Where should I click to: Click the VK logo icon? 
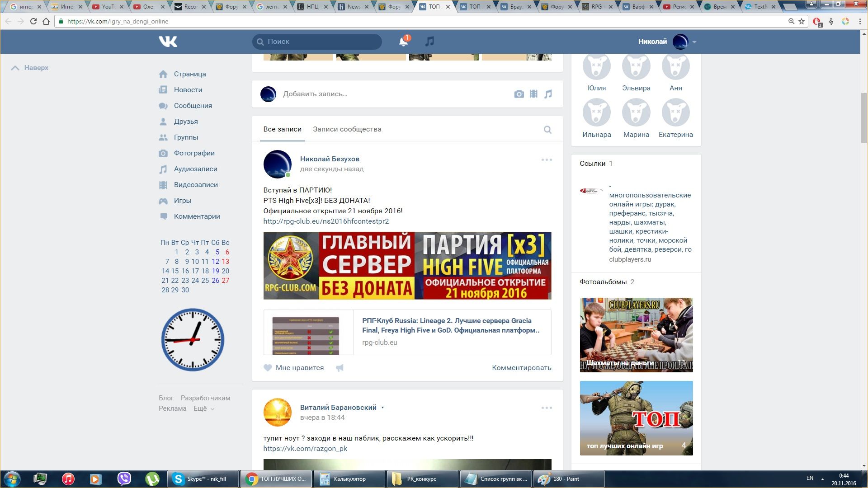point(168,42)
